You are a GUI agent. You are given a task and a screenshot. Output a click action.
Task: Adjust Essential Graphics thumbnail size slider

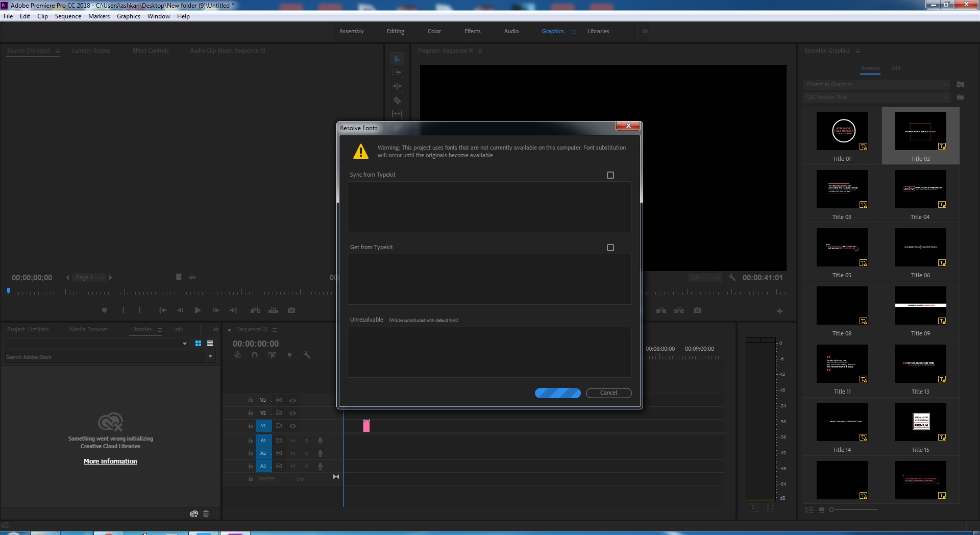click(831, 509)
